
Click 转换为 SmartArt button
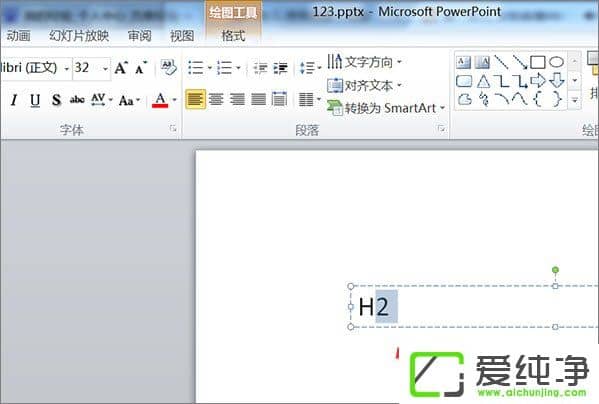[386, 108]
